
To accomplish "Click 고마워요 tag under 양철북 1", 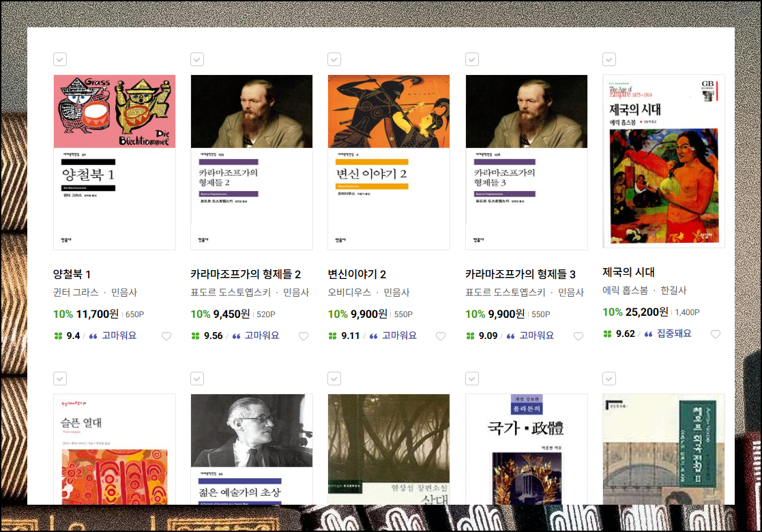I will 119,336.
